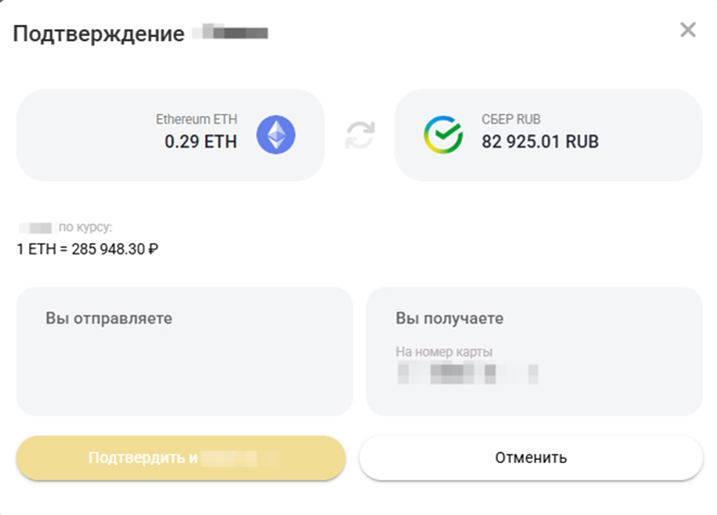Click the green Sber bank logo

442,134
